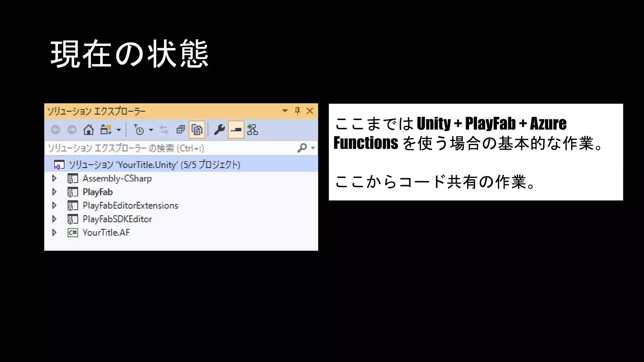The height and width of the screenshot is (362, 644).
Task: Click the View Class Diagram icon
Action: tap(253, 129)
